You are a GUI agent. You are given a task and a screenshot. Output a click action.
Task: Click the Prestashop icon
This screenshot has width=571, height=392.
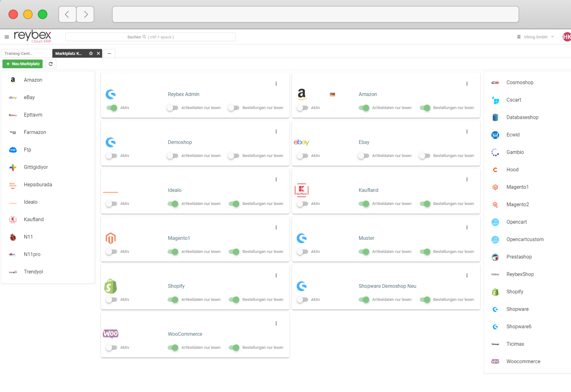(x=495, y=257)
